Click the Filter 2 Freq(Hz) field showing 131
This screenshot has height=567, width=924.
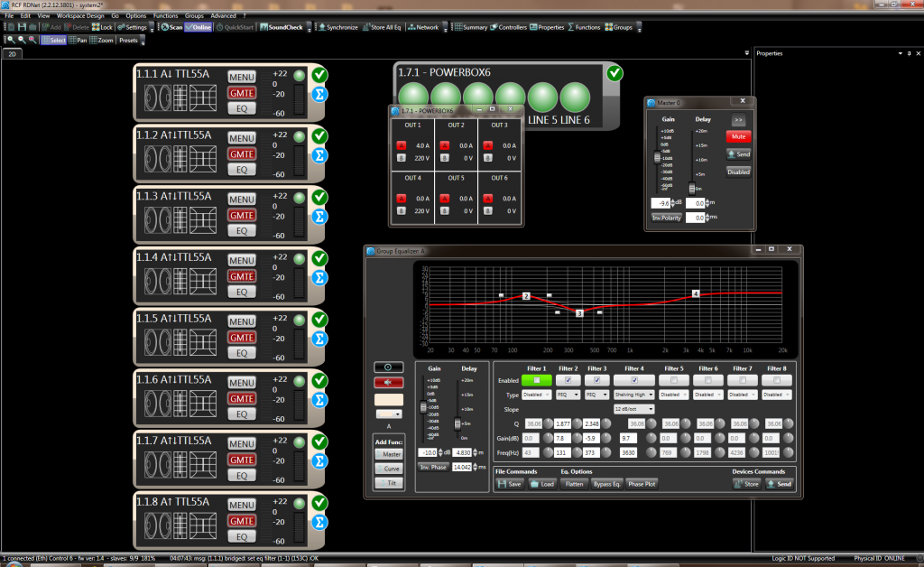[562, 451]
